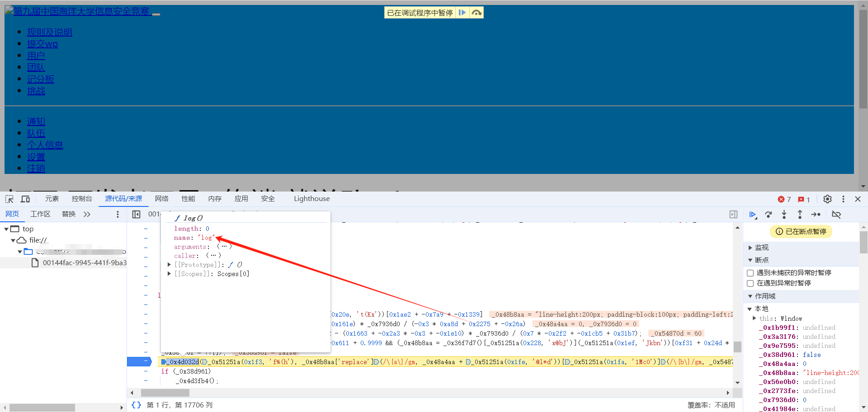Open the Application (应用) tab
Image resolution: width=868 pixels, height=412 pixels.
click(x=241, y=199)
